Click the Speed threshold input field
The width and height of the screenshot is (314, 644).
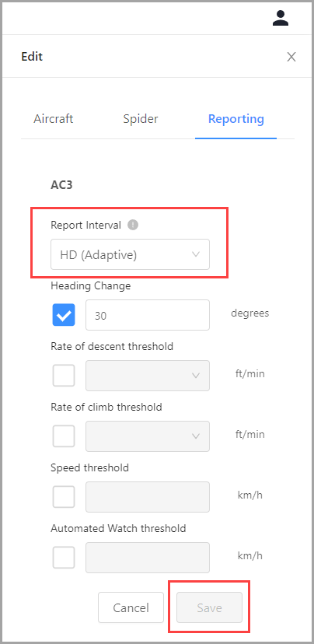pyautogui.click(x=148, y=497)
